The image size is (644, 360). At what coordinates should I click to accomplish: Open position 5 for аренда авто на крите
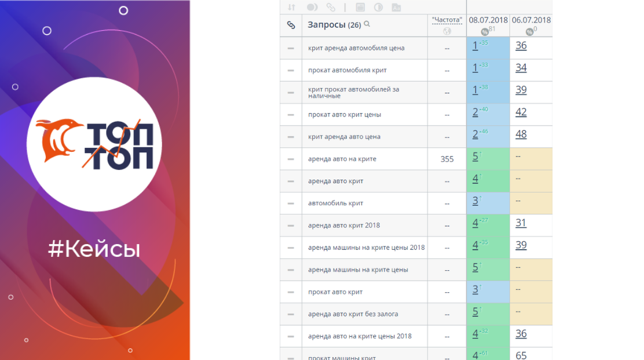[475, 157]
